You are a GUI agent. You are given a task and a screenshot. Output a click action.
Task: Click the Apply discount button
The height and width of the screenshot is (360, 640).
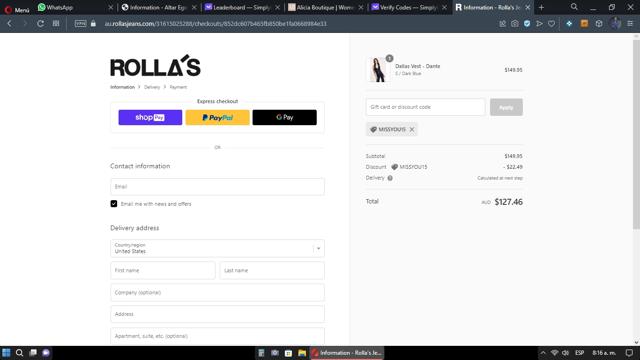point(506,107)
